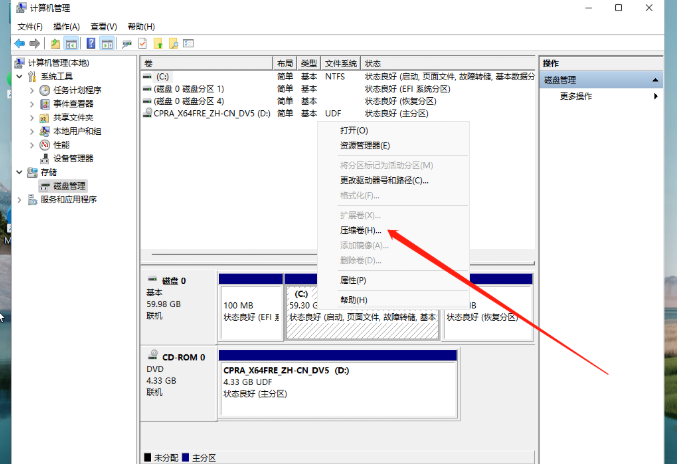This screenshot has height=464, width=677.
Task: Click the Forward arrow toolbar icon
Action: click(x=35, y=44)
